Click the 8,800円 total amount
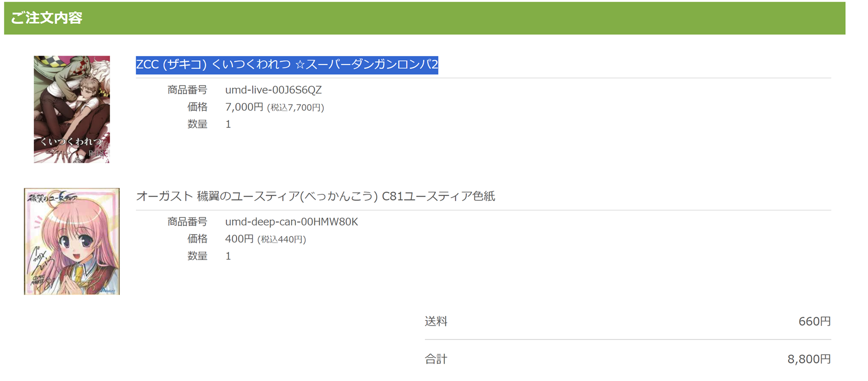Screen dimensions: 868x381 (x=809, y=359)
